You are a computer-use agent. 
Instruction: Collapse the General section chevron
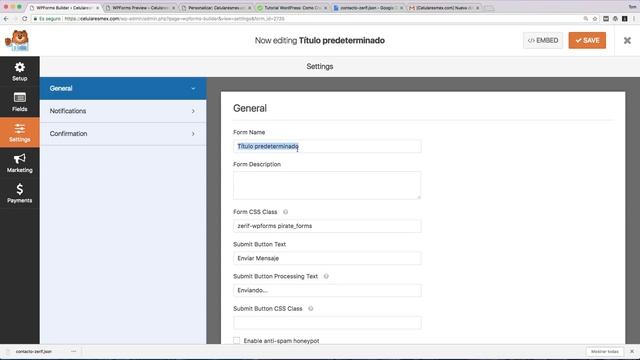pos(193,89)
